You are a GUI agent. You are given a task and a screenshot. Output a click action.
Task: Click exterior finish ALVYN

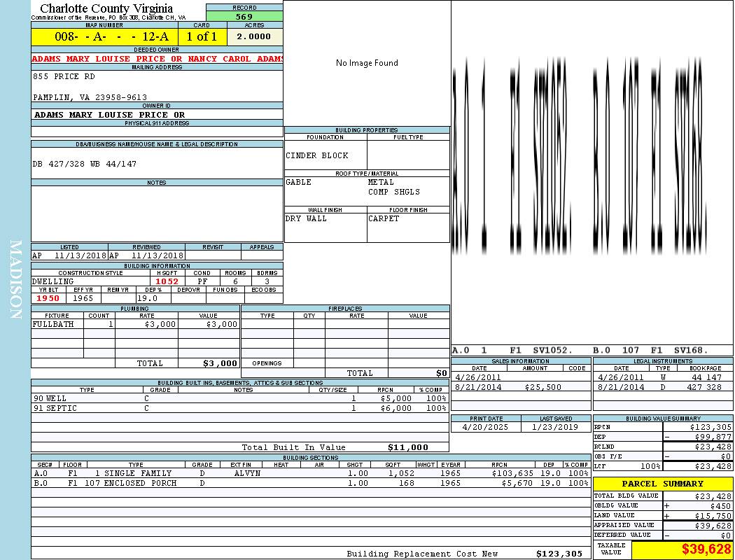click(x=247, y=473)
